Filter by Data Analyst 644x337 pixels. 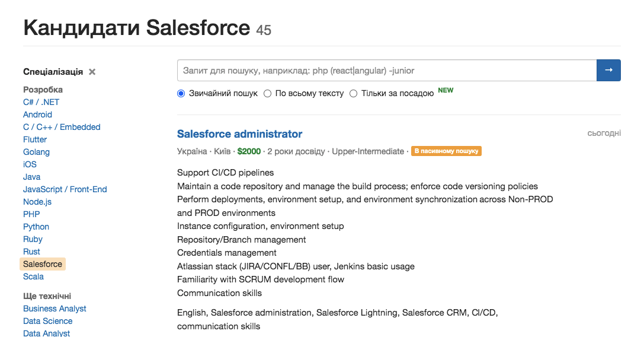pos(46,333)
